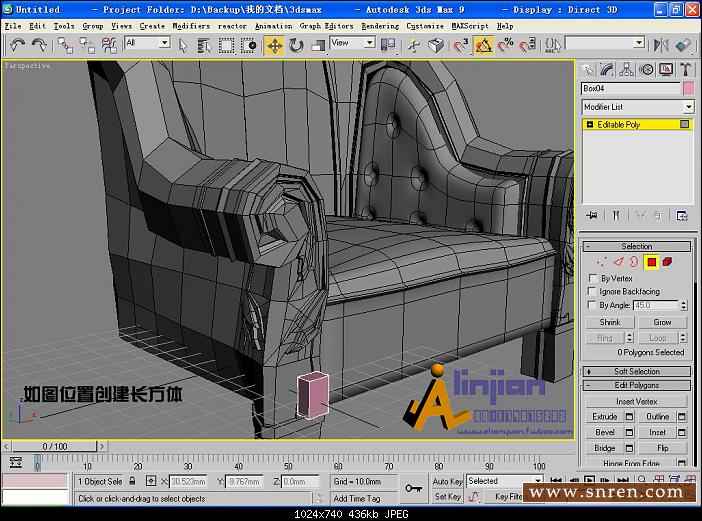Activate the Select and Move tool
Viewport: 702px width, 521px height.
(x=274, y=45)
